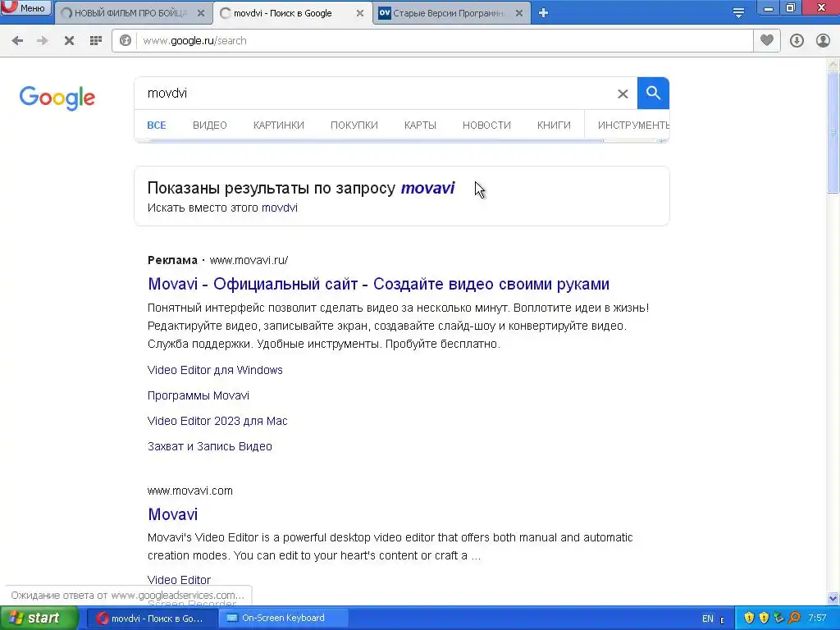The height and width of the screenshot is (630, 840).
Task: Click the www.movavi.com URL text
Action: pyautogui.click(x=189, y=491)
